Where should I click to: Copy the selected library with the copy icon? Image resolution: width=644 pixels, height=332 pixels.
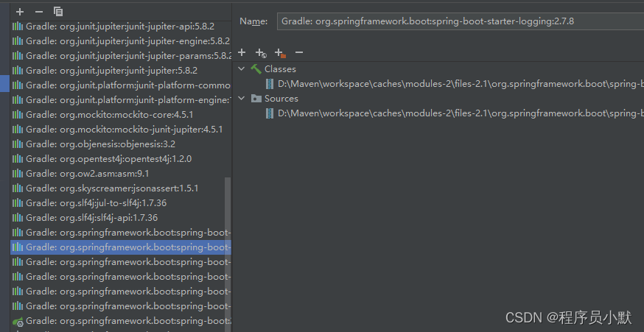tap(58, 12)
